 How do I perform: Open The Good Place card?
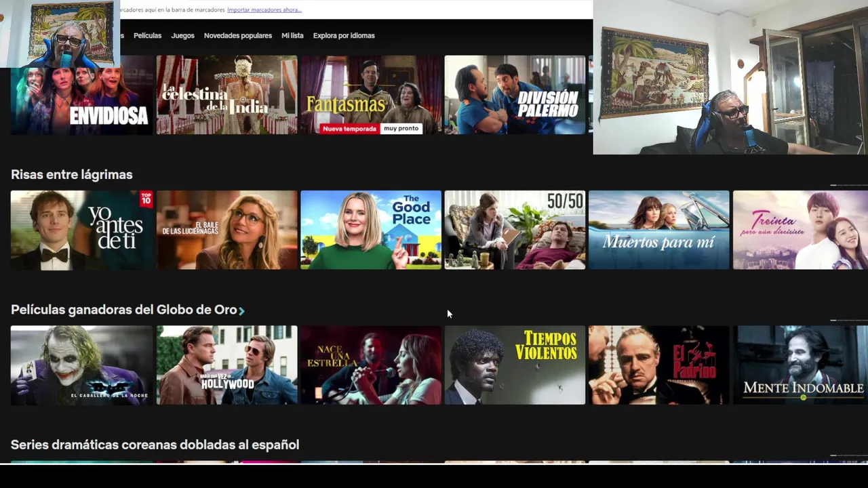(371, 230)
